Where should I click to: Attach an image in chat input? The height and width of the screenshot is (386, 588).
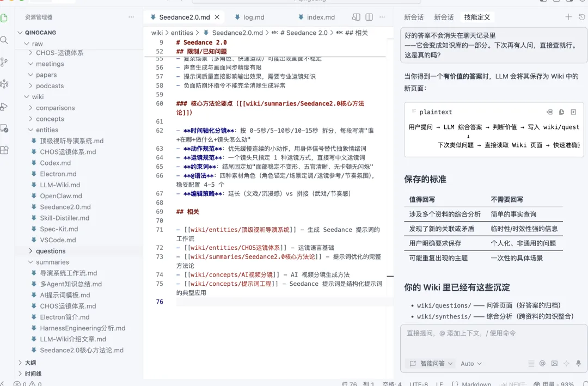click(x=554, y=363)
